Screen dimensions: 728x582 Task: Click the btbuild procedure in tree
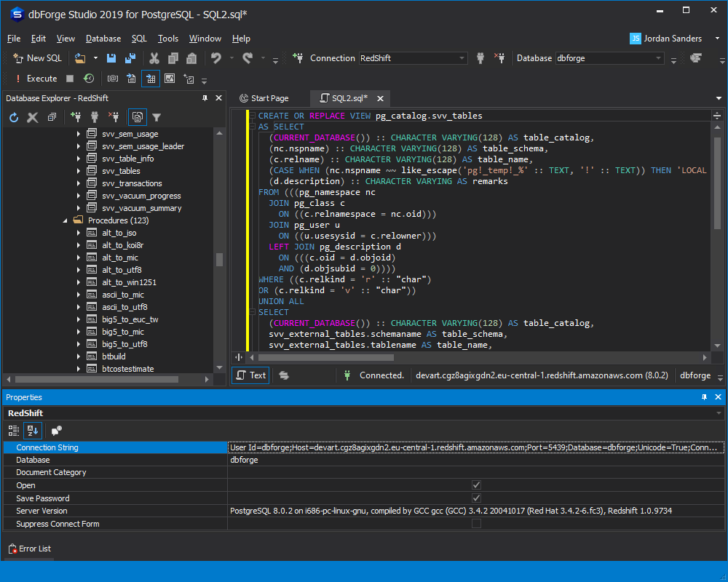click(114, 356)
